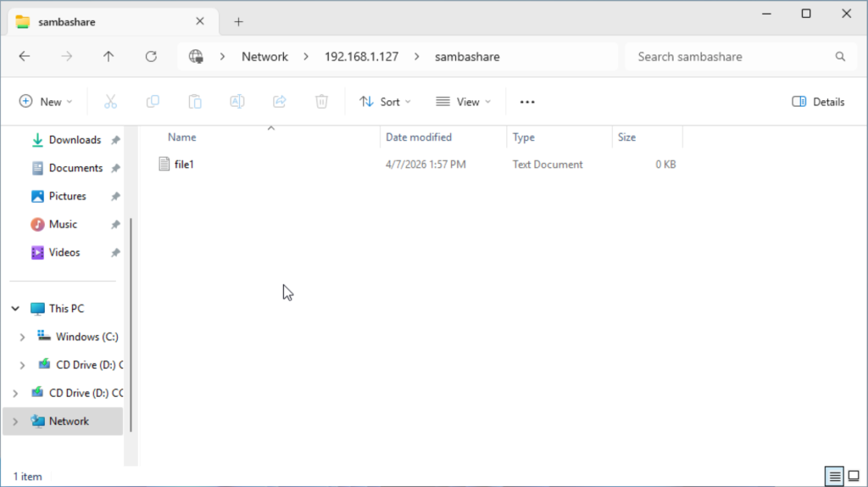Open Documents in sidebar
This screenshot has width=868, height=487.
click(x=75, y=169)
